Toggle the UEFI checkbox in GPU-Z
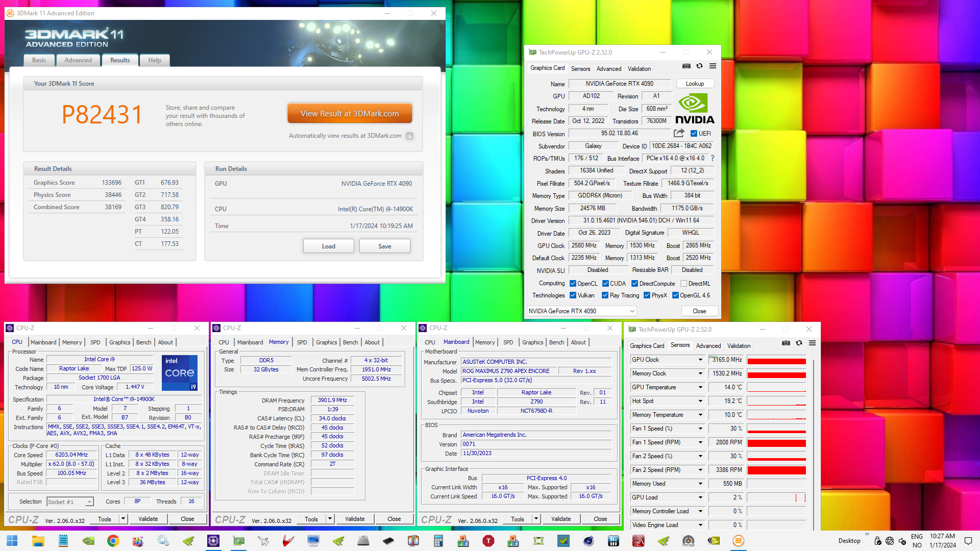This screenshot has width=980, height=551. [x=694, y=134]
